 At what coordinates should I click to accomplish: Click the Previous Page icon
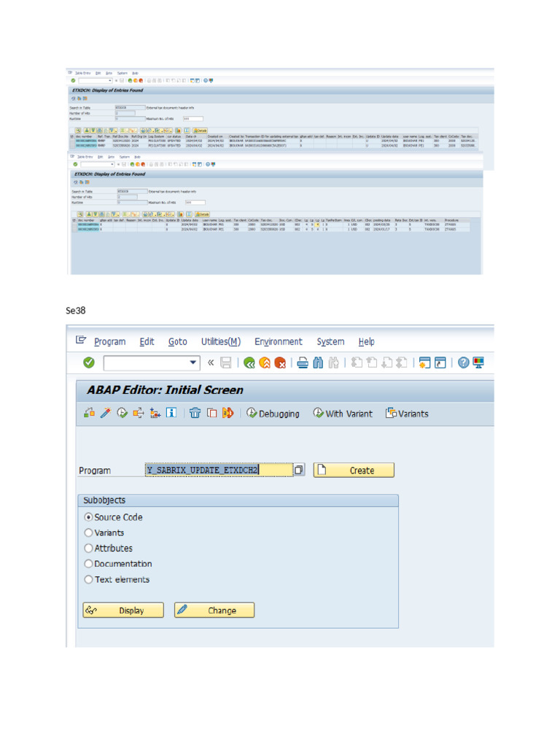point(372,363)
